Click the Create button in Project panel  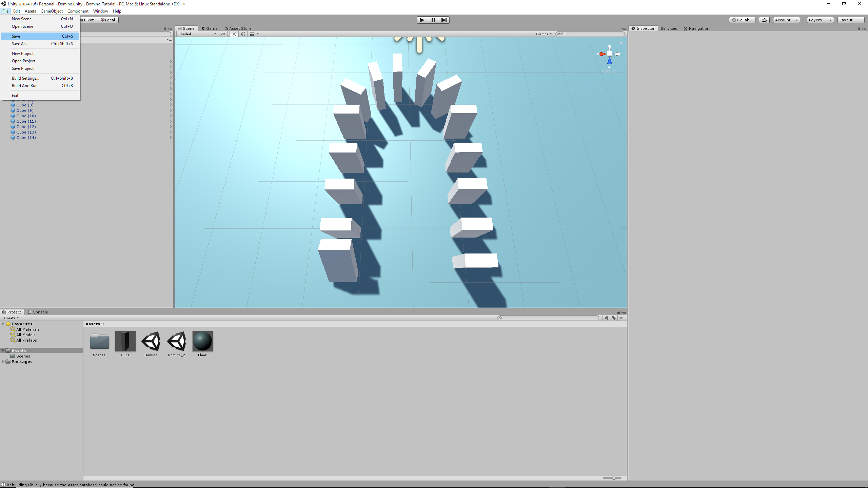pos(11,318)
